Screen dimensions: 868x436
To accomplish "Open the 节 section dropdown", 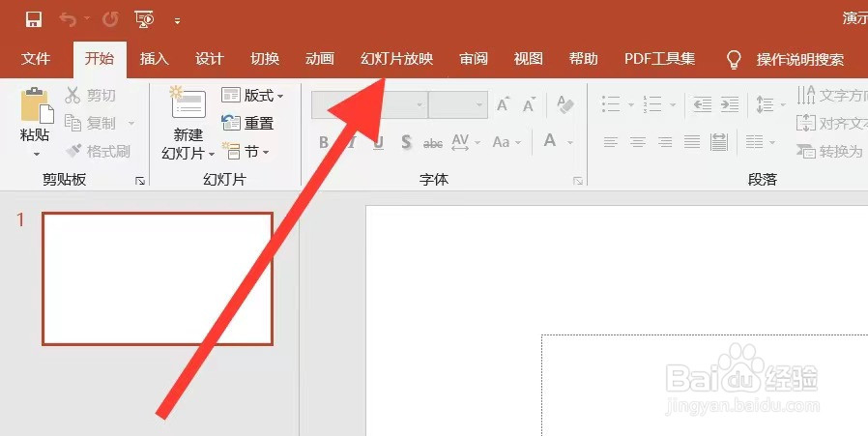I will 246,151.
